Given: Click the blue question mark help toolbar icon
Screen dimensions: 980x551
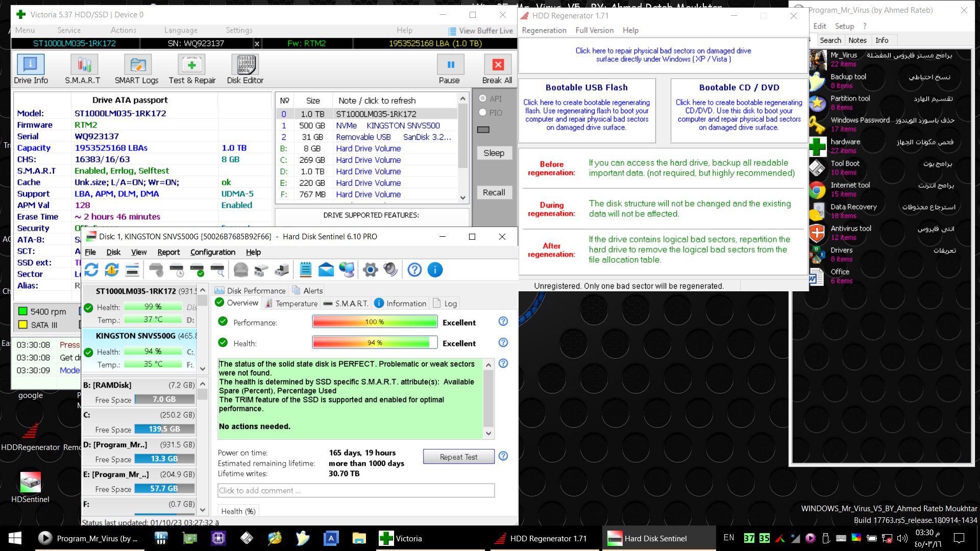Looking at the screenshot, I should click(414, 270).
